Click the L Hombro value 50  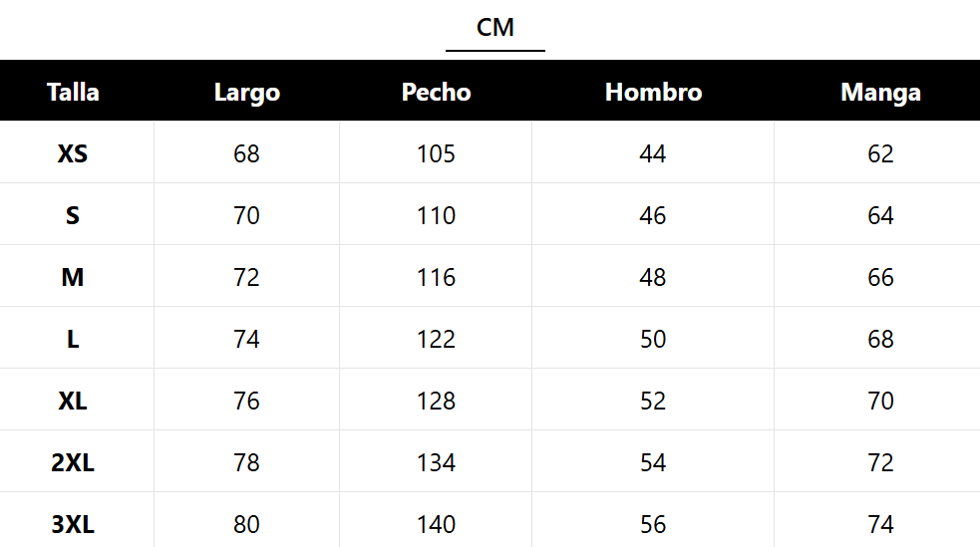point(653,340)
